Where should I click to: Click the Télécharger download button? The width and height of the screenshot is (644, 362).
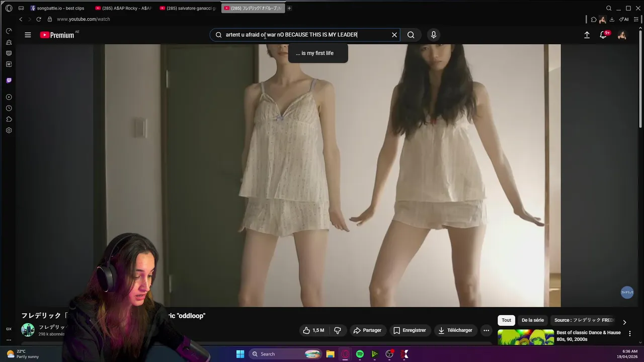tap(455, 330)
